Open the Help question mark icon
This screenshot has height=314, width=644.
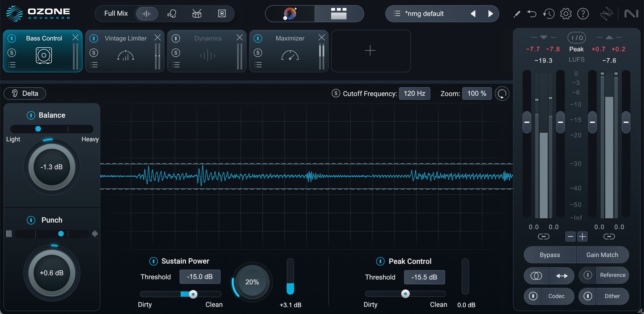583,13
